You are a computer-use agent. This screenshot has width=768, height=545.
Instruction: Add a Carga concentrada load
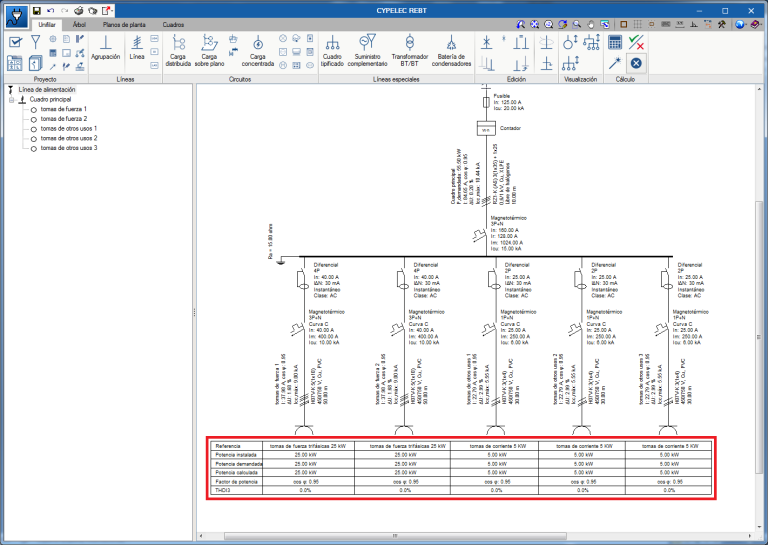coord(258,48)
